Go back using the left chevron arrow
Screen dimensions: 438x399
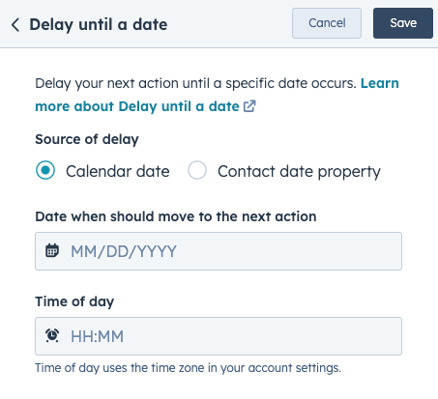point(15,25)
